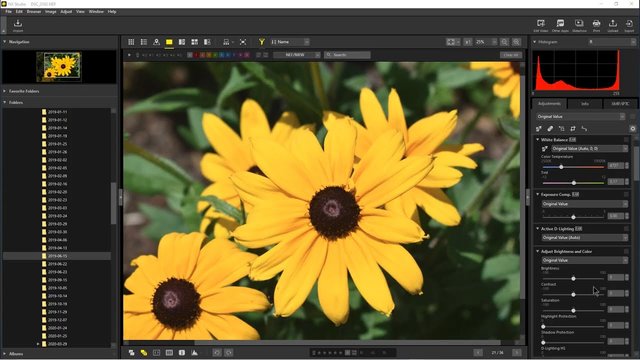Screen dimensions: 640x360
Task: Open the Active D-Lighting value dropdown
Action: point(584,238)
